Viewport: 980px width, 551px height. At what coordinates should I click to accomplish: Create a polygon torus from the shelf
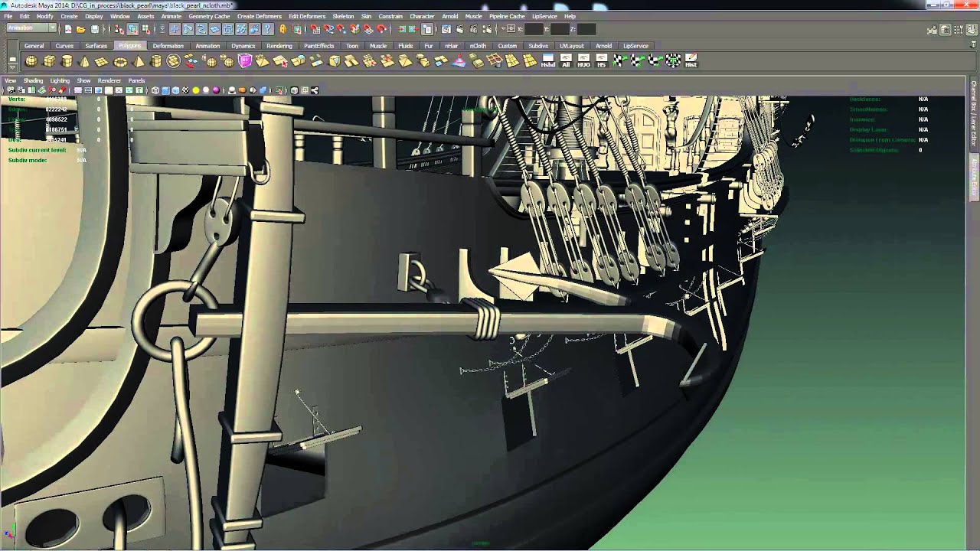pyautogui.click(x=120, y=61)
